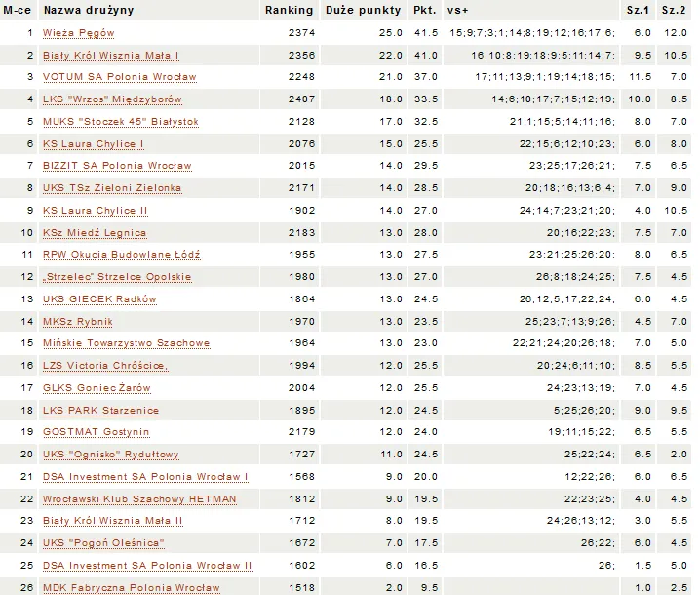The width and height of the screenshot is (700, 595).
Task: Click KS Laura Chylice I link
Action: click(94, 144)
